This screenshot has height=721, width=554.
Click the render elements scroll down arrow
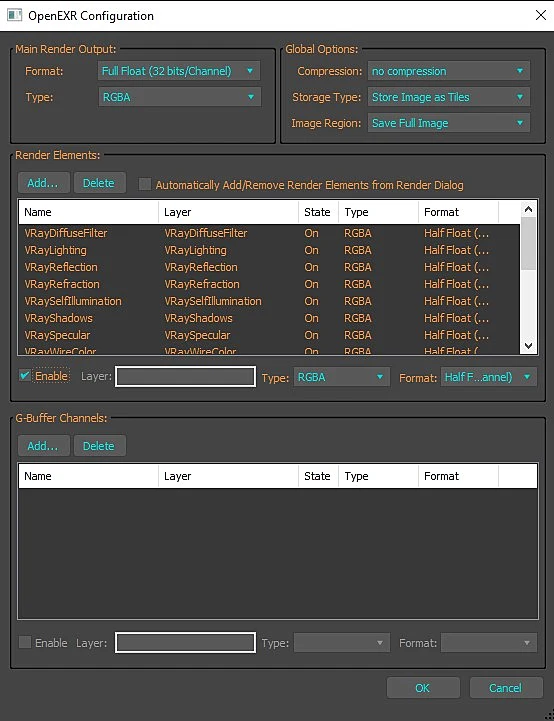528,346
